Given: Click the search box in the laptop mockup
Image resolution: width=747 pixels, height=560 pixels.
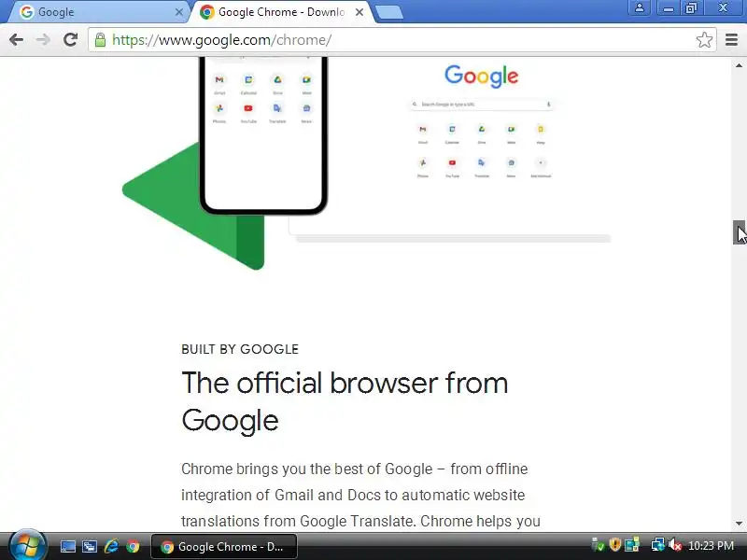Looking at the screenshot, I should pos(481,104).
